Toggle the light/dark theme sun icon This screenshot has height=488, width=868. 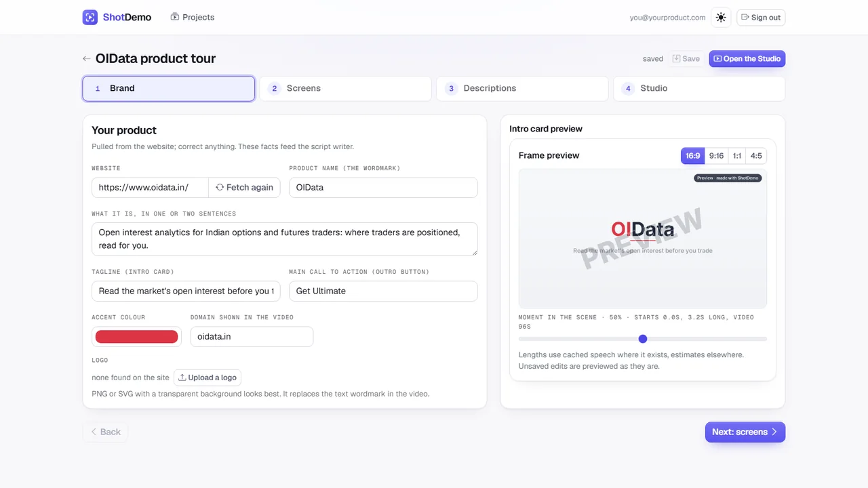pos(721,18)
